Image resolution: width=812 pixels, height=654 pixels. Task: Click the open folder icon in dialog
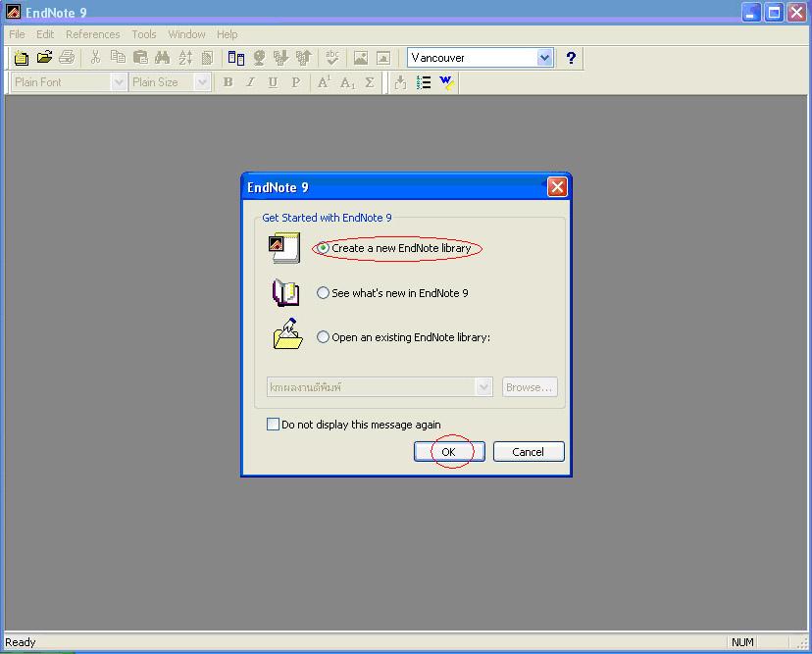pos(287,334)
